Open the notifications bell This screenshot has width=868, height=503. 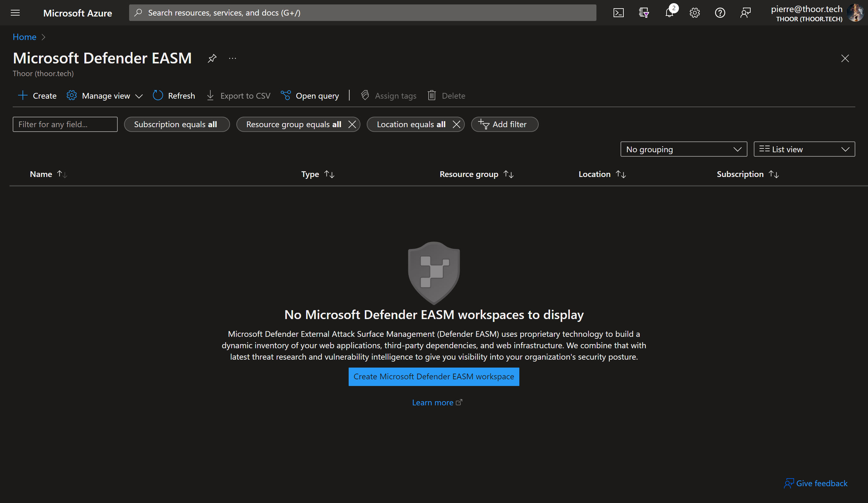click(x=669, y=13)
